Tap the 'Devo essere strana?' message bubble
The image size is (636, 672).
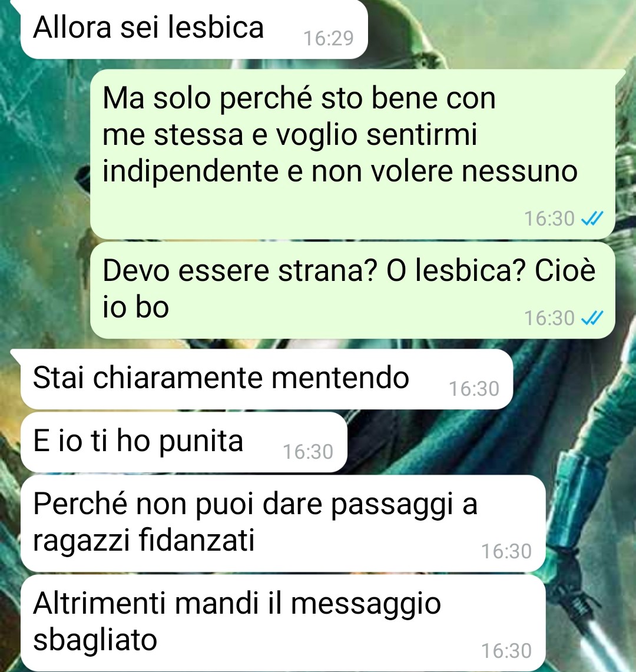353,290
